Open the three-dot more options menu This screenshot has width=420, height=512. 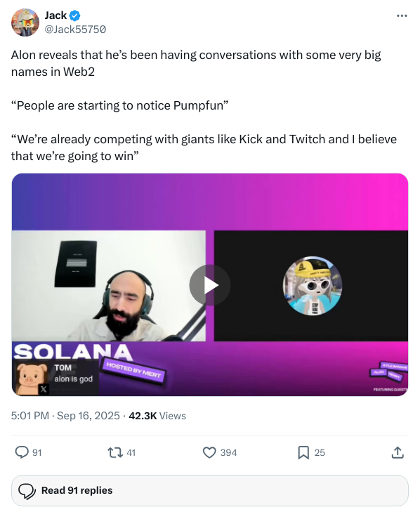pos(402,15)
